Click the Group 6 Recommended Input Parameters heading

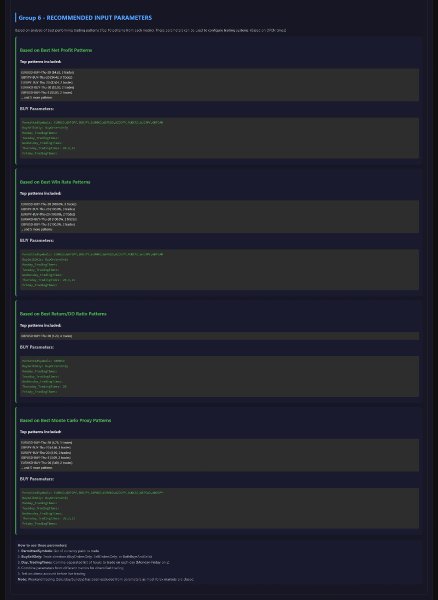pos(85,18)
